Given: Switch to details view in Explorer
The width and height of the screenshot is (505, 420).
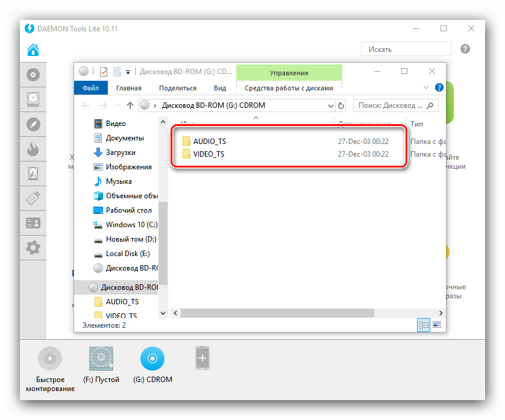Looking at the screenshot, I should [x=424, y=325].
